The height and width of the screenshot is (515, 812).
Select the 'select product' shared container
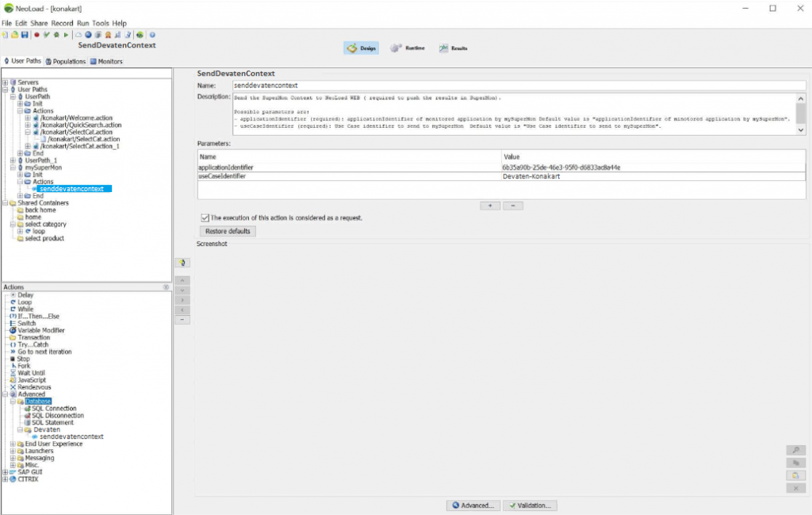[x=44, y=239]
